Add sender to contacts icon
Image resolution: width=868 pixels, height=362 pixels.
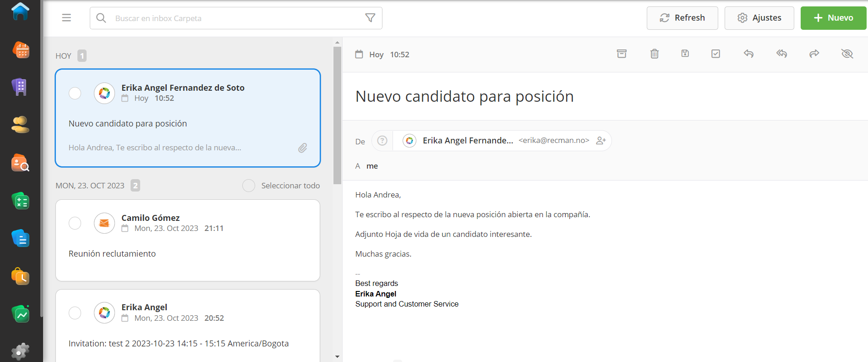click(601, 141)
